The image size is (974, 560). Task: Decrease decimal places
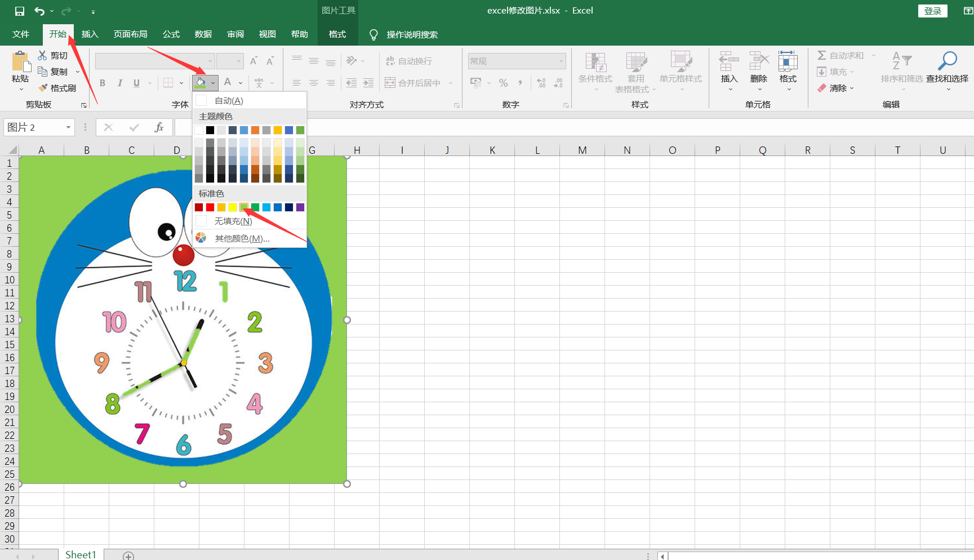(x=558, y=83)
